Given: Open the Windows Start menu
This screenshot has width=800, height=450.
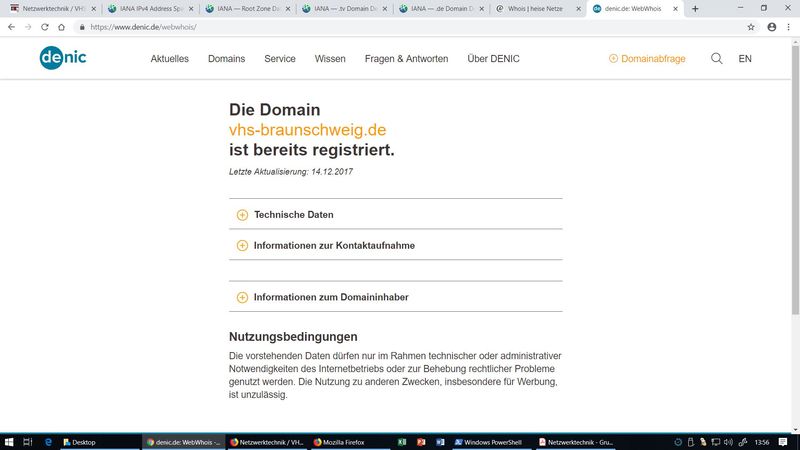Looking at the screenshot, I should [x=9, y=442].
